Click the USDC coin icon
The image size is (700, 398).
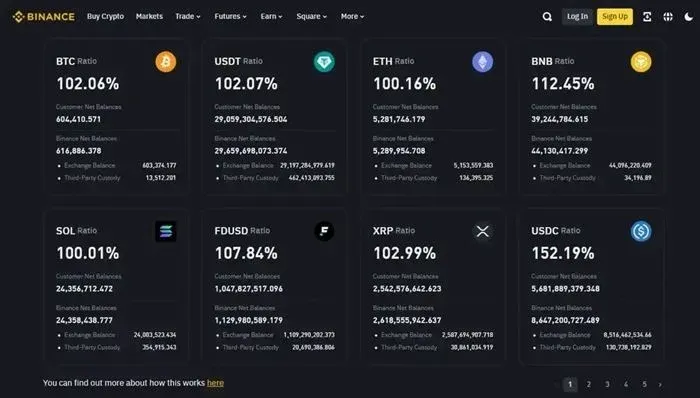(641, 231)
